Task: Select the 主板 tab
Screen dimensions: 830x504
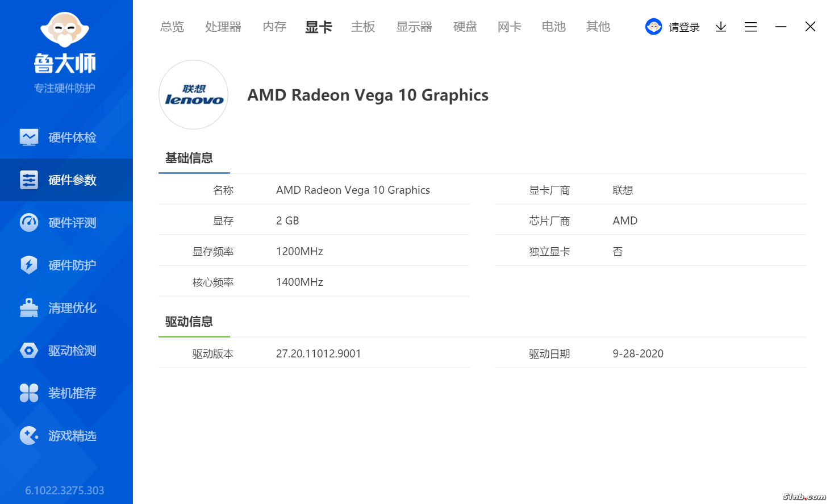Action: [363, 27]
